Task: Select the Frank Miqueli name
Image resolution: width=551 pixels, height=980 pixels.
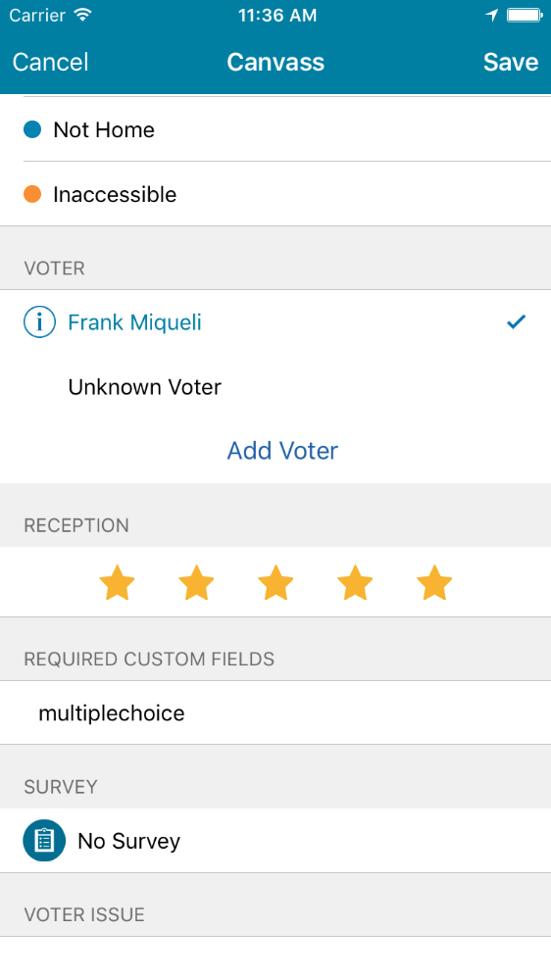Action: 134,322
